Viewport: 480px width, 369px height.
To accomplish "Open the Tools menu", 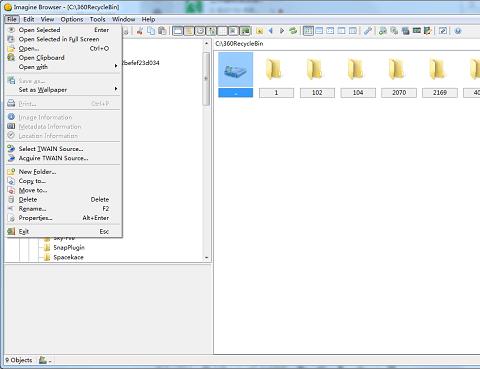I will pyautogui.click(x=97, y=19).
